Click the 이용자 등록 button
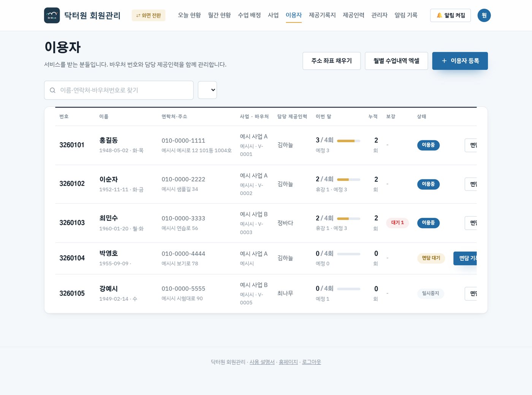The image size is (532, 395). (460, 61)
